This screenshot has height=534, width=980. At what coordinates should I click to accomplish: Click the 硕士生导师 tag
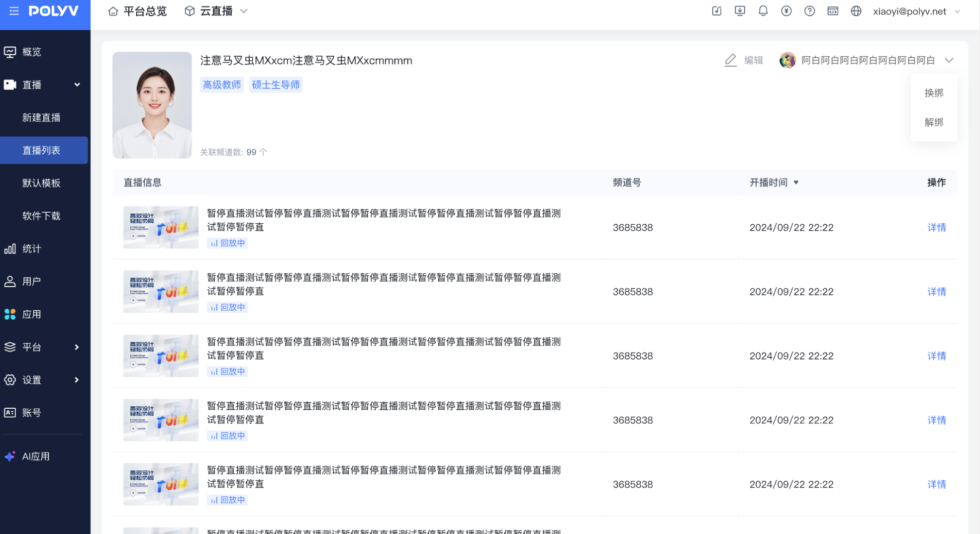(276, 85)
